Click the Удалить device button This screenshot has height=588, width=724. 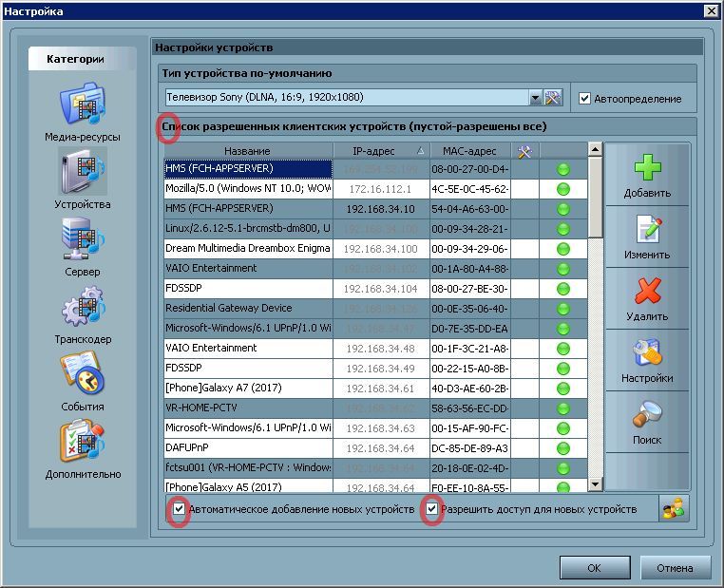[x=647, y=299]
